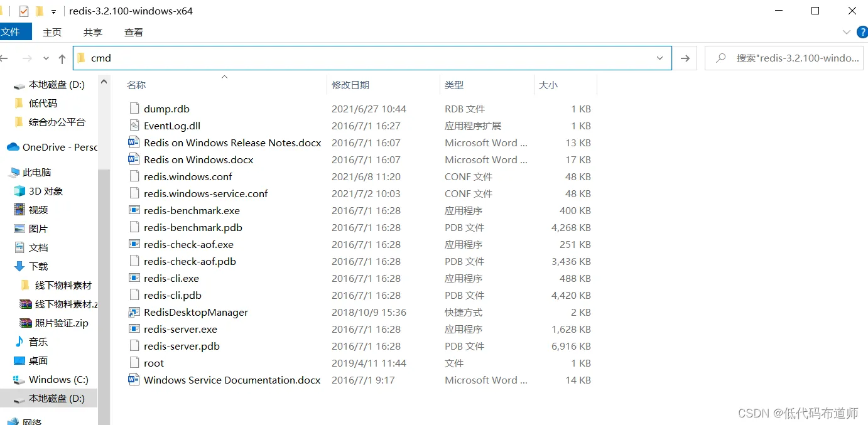
Task: Expand the ribbon with the chevron
Action: coord(846,32)
